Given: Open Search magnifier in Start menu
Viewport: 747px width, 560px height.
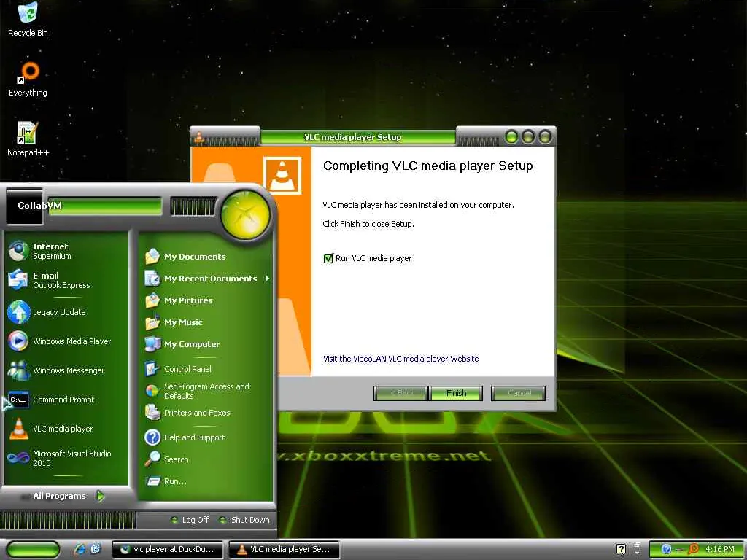Looking at the screenshot, I should [152, 459].
